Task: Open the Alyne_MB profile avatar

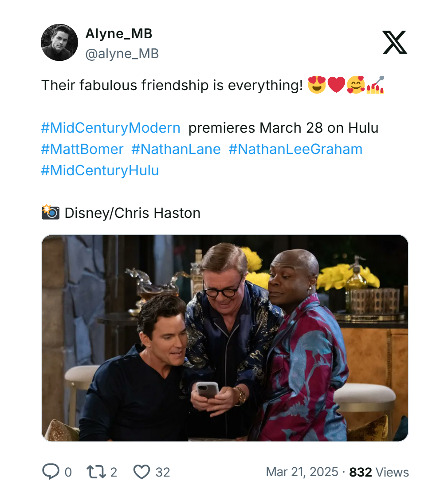Action: [x=59, y=43]
